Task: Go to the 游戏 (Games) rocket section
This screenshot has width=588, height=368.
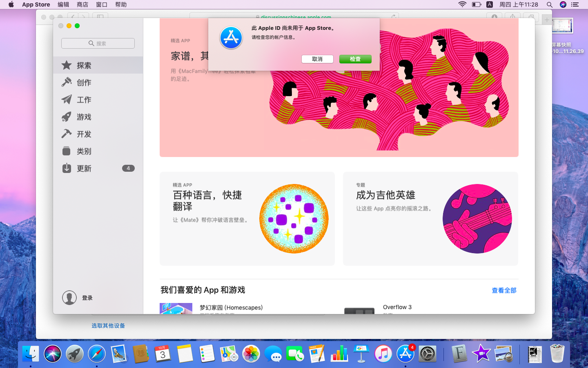Action: point(84,117)
